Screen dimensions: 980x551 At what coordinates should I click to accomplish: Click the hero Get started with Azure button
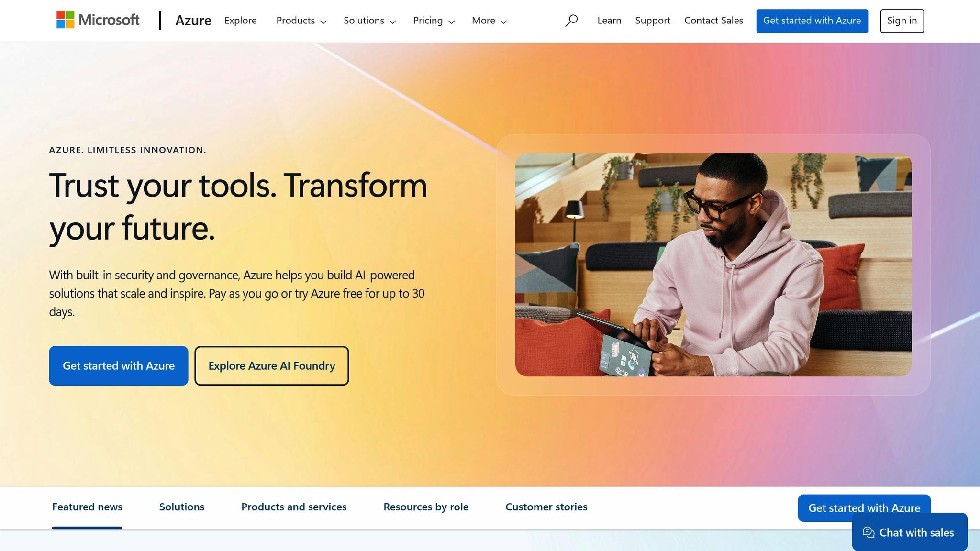(118, 366)
